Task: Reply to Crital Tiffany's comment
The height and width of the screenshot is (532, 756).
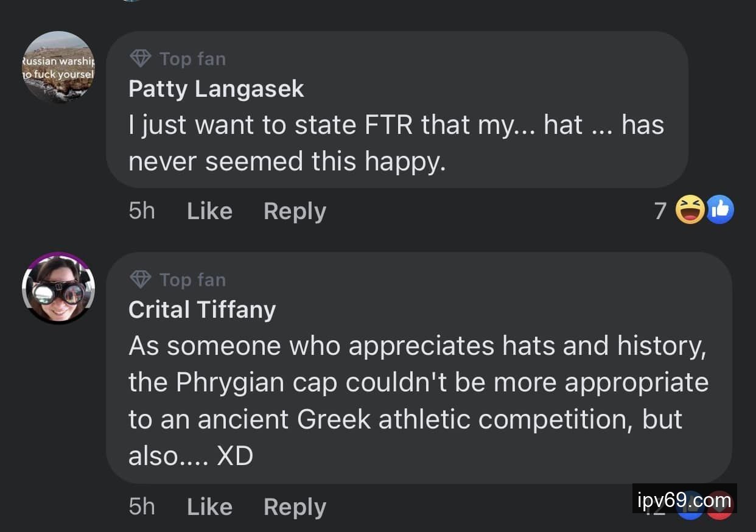Action: tap(295, 506)
